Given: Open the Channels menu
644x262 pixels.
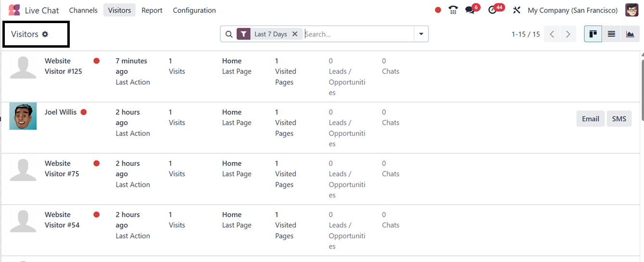Looking at the screenshot, I should pos(83,10).
